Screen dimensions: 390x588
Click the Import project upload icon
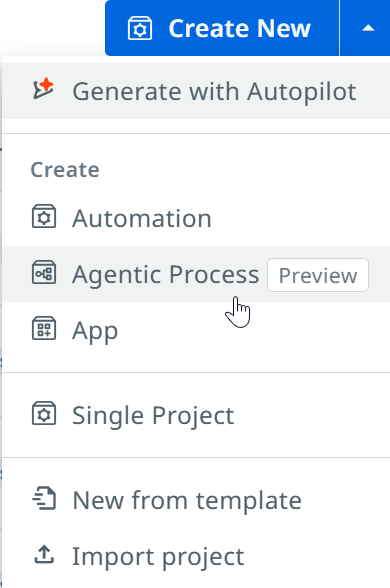point(44,555)
